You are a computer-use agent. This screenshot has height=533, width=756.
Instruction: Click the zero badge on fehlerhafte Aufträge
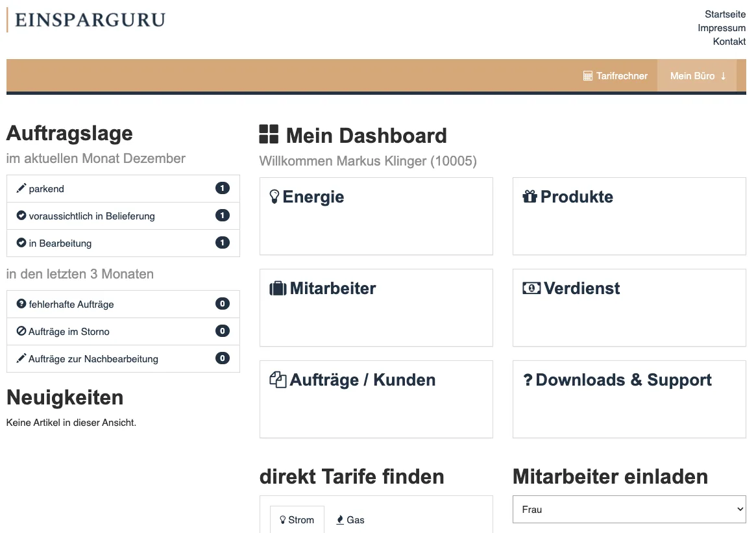click(223, 303)
